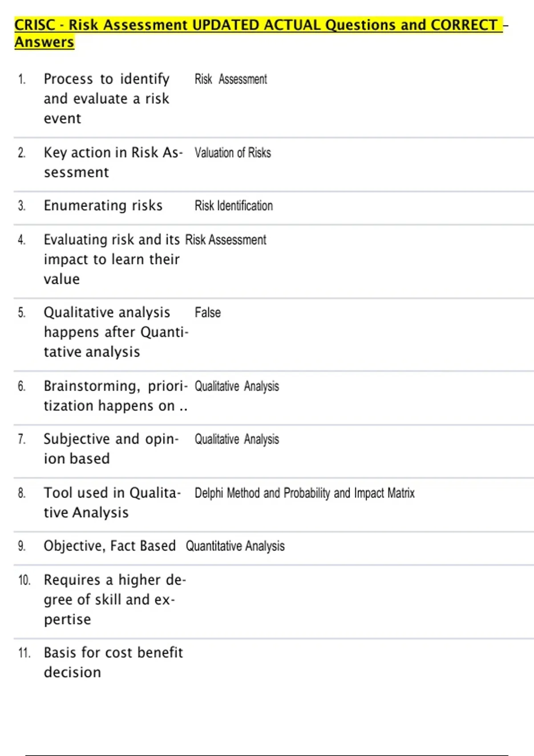Click "Brainstorming, prioritization happens on .." question

coord(116,395)
